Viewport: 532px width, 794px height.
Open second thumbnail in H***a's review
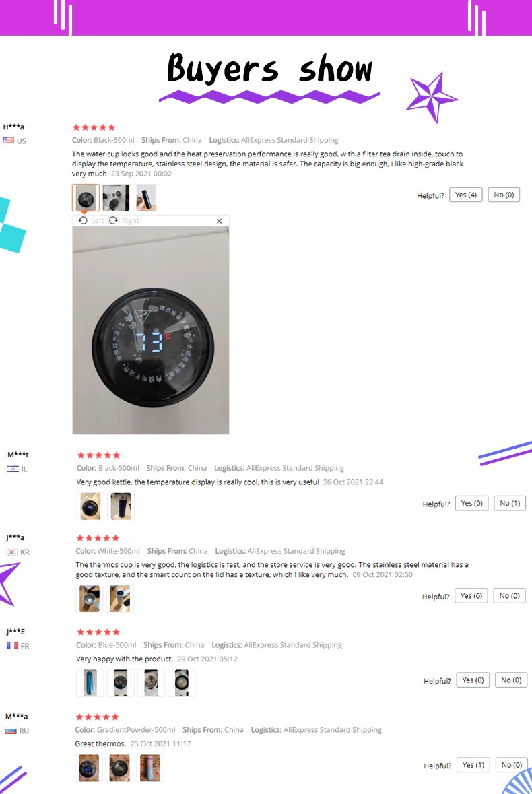116,198
